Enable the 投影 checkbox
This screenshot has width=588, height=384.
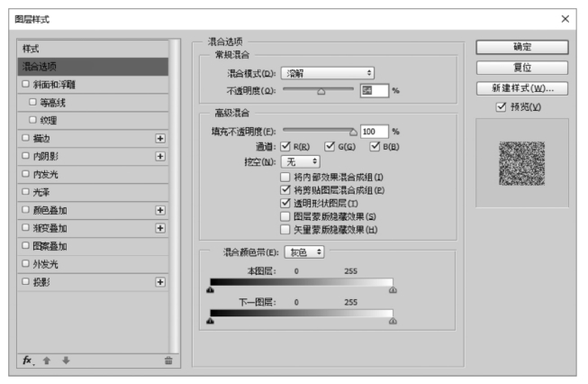25,281
